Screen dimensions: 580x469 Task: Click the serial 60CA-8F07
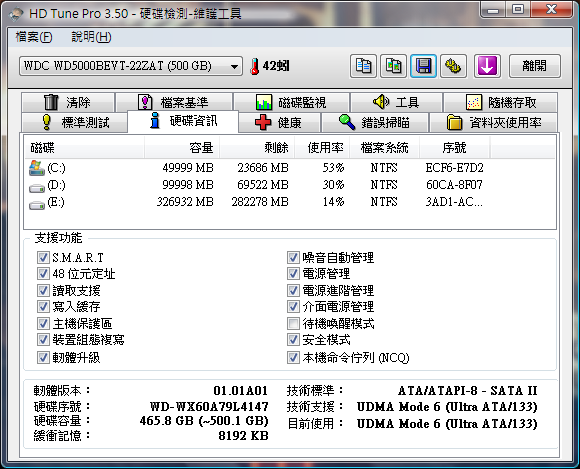pyautogui.click(x=455, y=185)
